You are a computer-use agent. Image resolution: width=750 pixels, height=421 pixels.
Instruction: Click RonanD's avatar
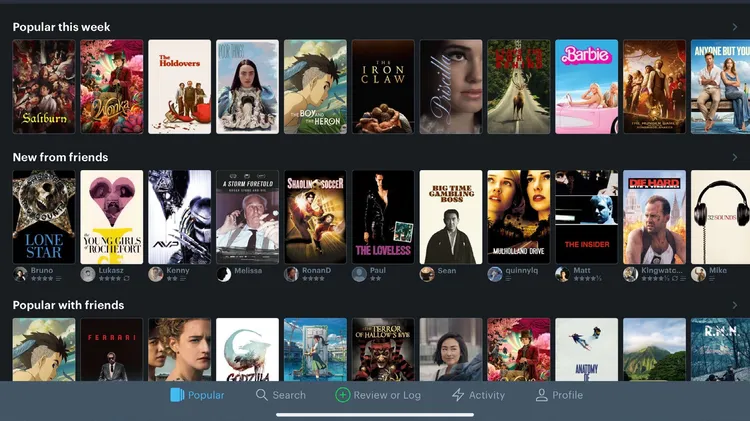click(291, 274)
